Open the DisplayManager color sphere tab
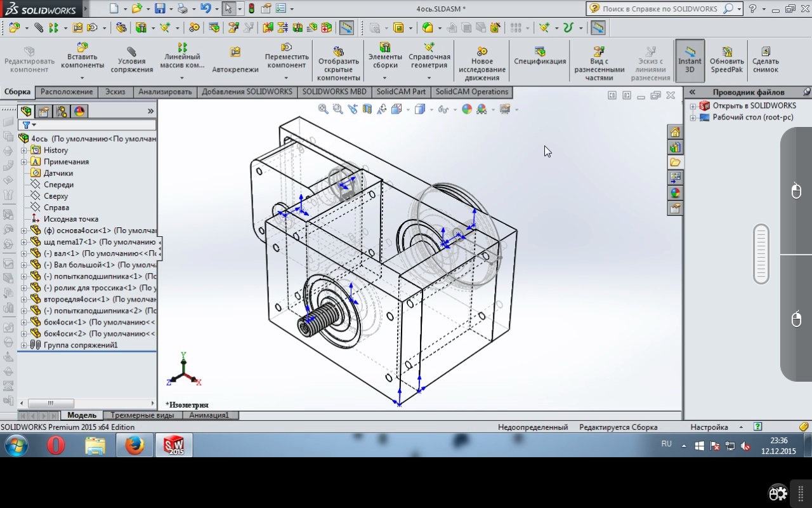The height and width of the screenshot is (508, 812). pyautogui.click(x=79, y=112)
